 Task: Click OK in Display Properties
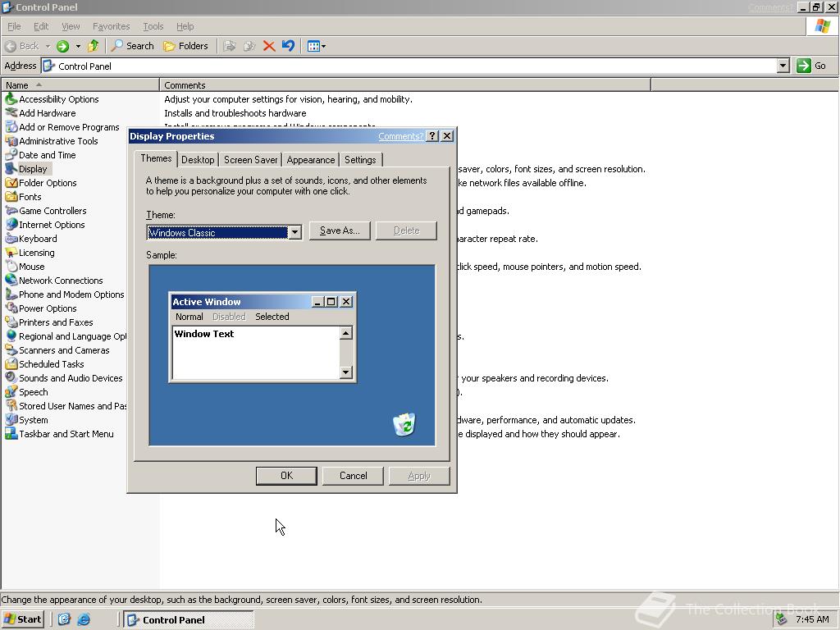pos(286,476)
